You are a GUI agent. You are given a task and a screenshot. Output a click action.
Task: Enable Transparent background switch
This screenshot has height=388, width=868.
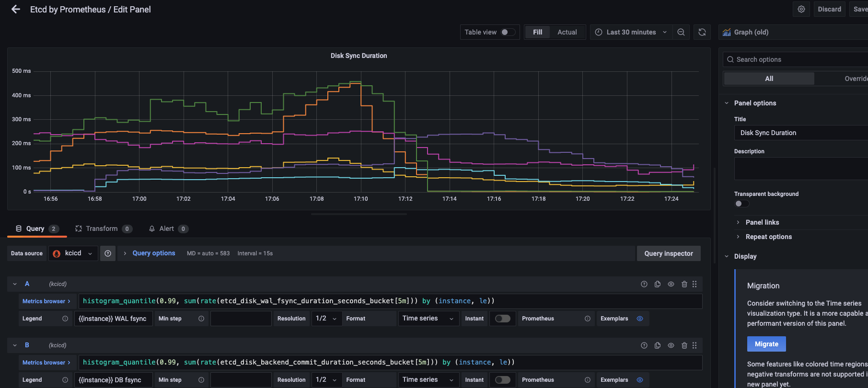pyautogui.click(x=741, y=204)
